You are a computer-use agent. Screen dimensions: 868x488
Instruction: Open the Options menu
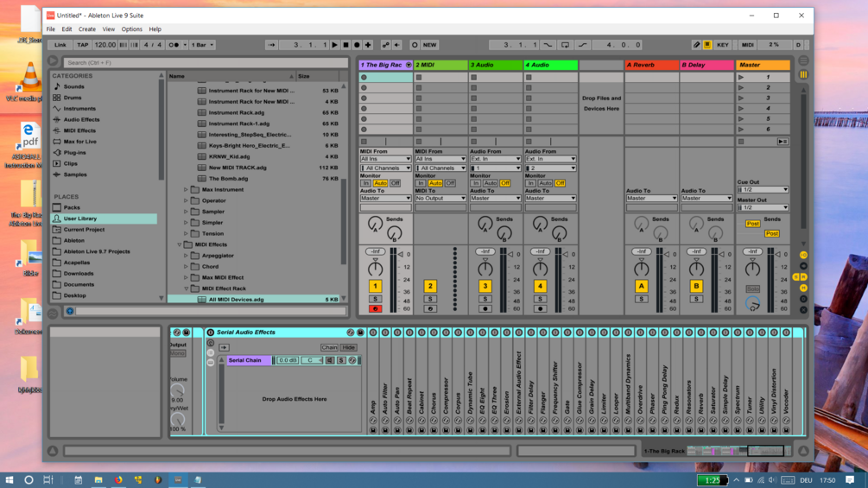tap(132, 29)
